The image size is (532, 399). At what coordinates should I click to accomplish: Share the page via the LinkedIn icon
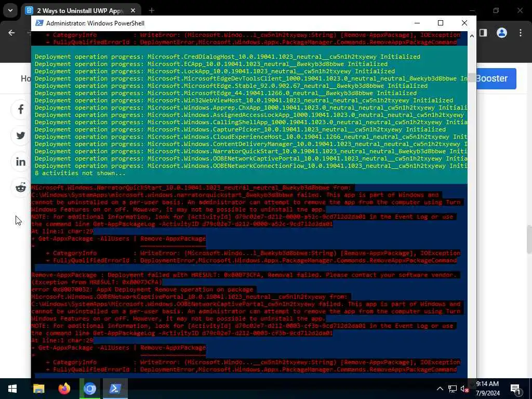[21, 162]
